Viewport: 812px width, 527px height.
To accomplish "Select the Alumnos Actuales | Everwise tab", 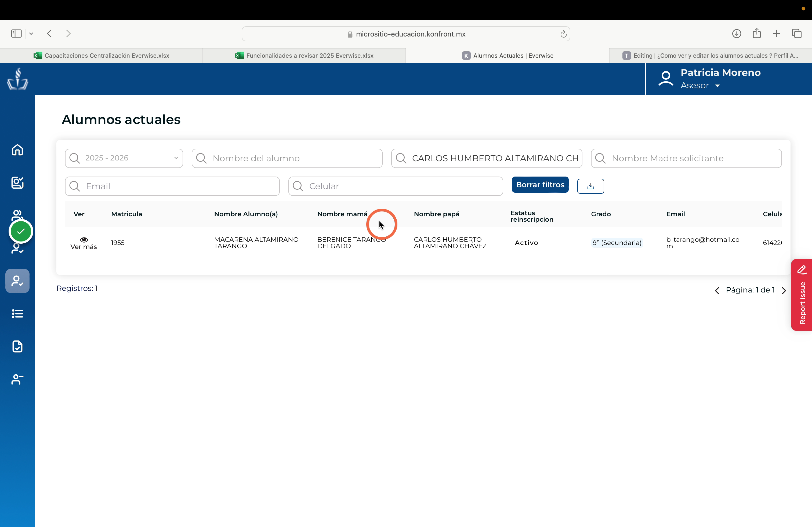I will click(x=507, y=56).
